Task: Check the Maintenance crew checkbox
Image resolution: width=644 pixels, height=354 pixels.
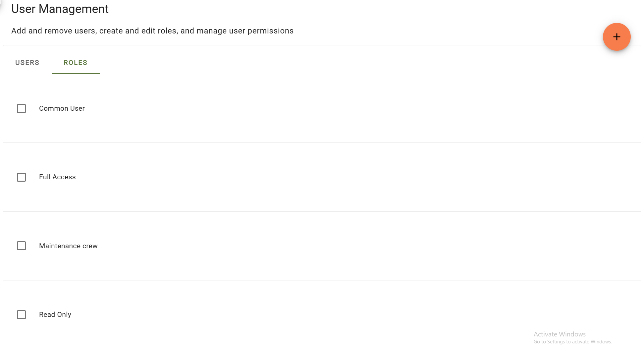Action: pos(22,246)
